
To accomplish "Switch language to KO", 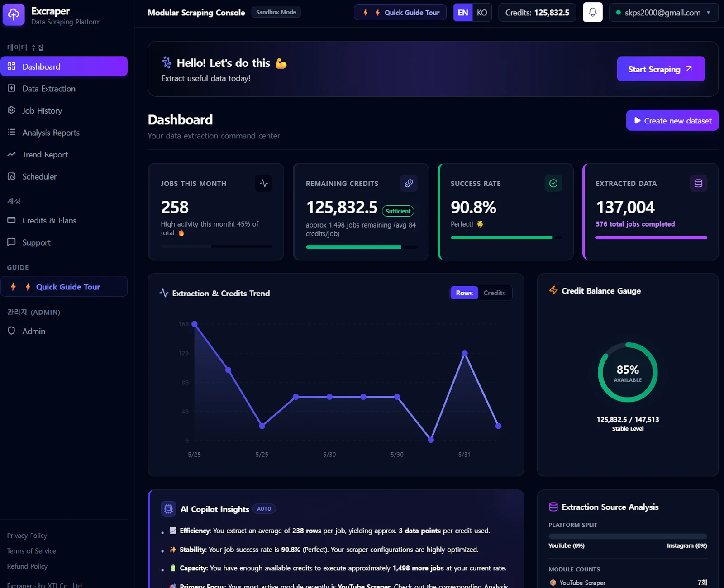I will (x=482, y=13).
